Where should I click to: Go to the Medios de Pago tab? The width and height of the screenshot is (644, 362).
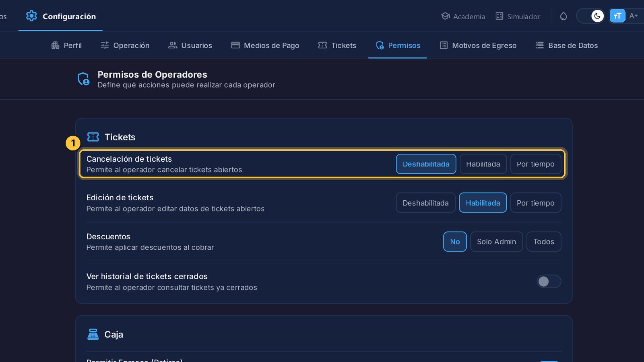pyautogui.click(x=265, y=45)
